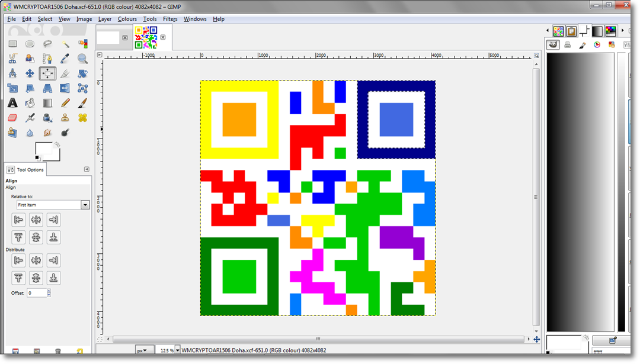Select the Airbrush tool
The width and height of the screenshot is (640, 364).
[30, 118]
